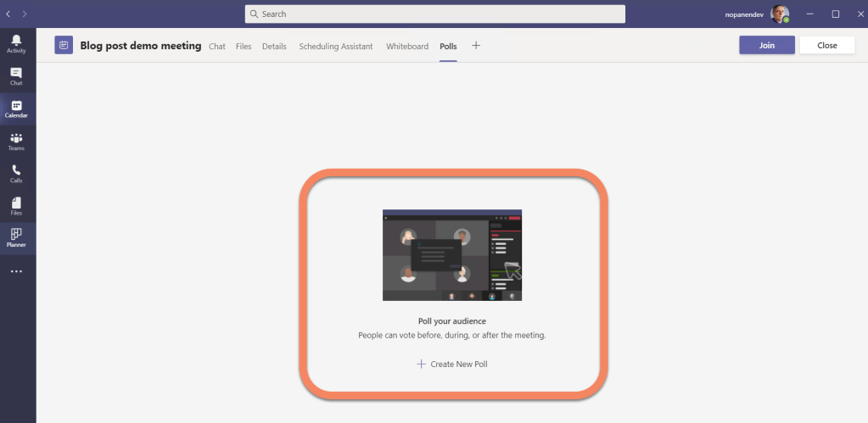Open the Planner app icon

pyautogui.click(x=16, y=237)
